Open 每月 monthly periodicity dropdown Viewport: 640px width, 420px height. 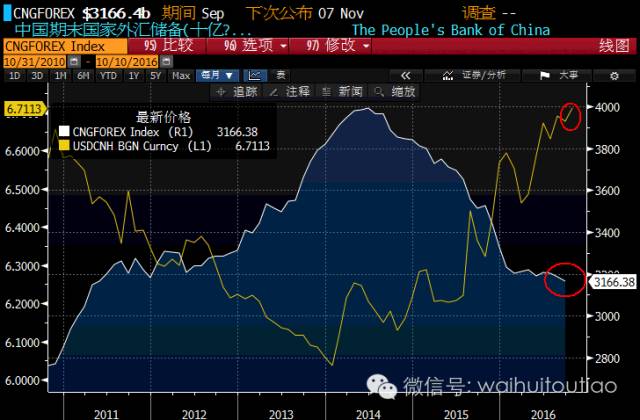click(x=217, y=76)
